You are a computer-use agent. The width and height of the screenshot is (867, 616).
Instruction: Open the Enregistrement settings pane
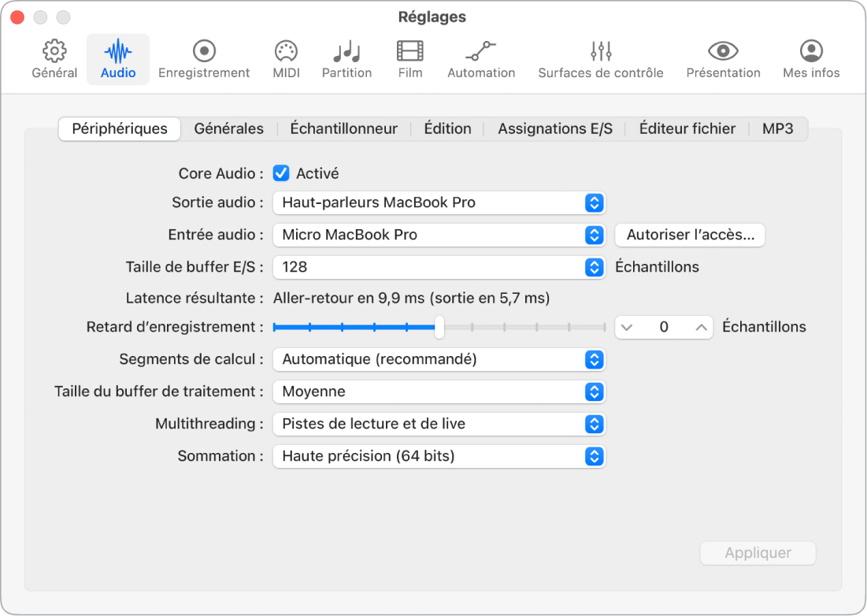pyautogui.click(x=204, y=58)
